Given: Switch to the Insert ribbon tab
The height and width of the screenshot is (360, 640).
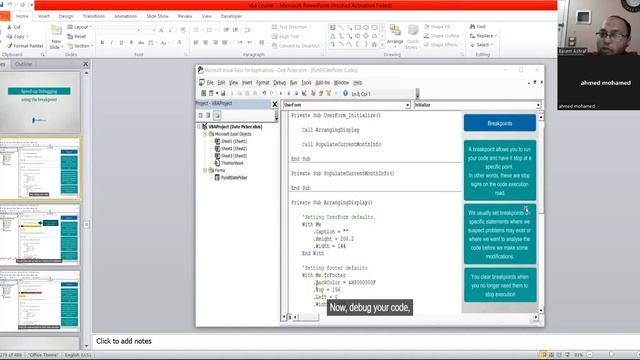Looking at the screenshot, I should (x=44, y=16).
